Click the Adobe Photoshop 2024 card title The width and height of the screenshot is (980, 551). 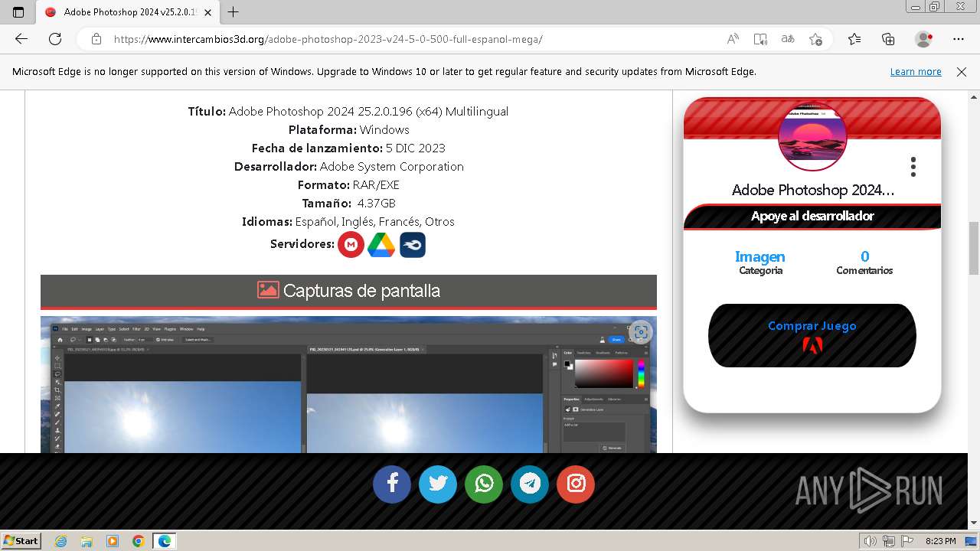(812, 190)
